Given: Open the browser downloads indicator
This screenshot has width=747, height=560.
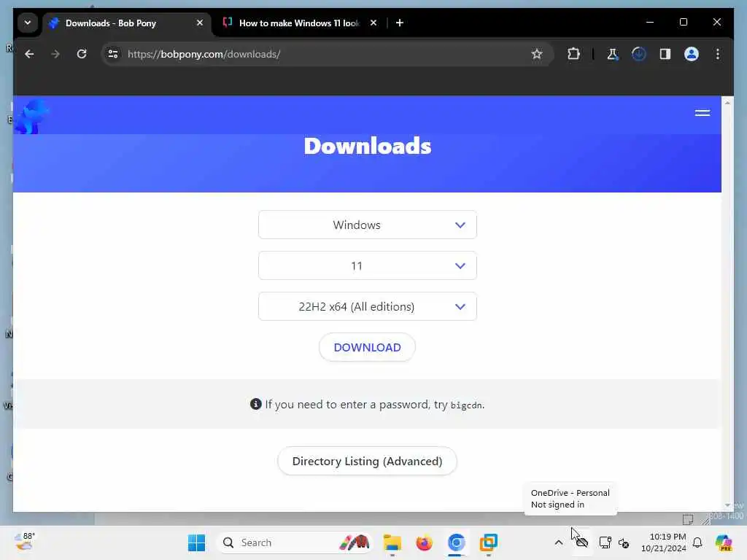Looking at the screenshot, I should 639,54.
